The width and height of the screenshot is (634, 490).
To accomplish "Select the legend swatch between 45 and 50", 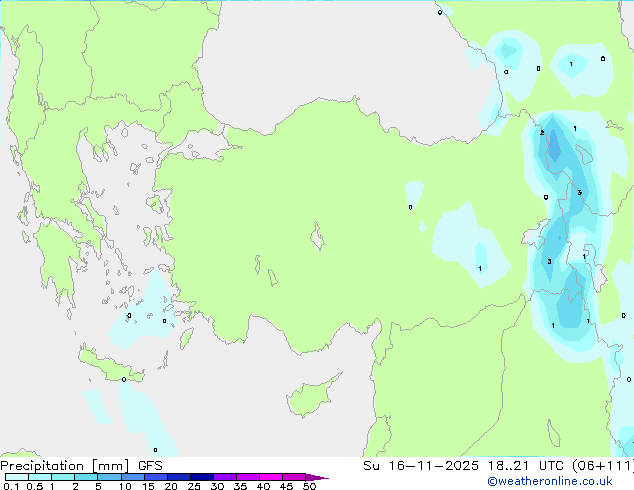I will pyautogui.click(x=294, y=477).
